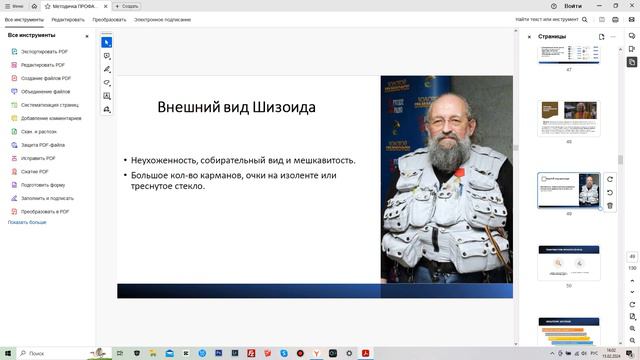
Task: Zoom in with plus magnifier
Action: (x=632, y=328)
